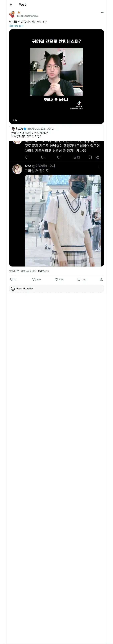Go back using the arrow icon
This screenshot has height=644, width=113.
point(11,5)
